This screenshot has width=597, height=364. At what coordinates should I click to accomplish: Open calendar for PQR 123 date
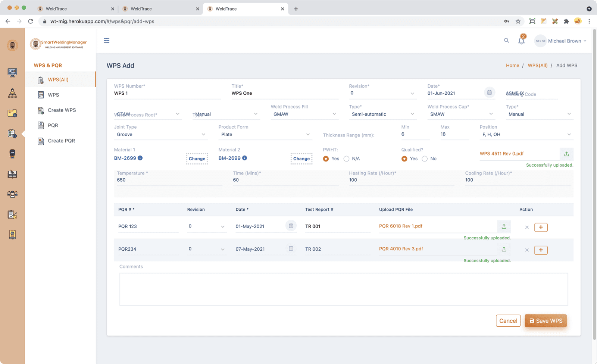(291, 226)
